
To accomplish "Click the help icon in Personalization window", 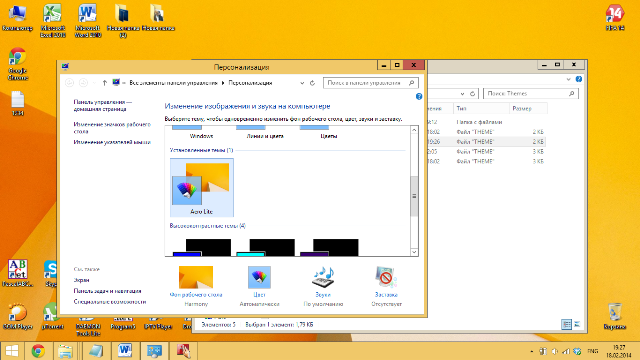I will 419,97.
